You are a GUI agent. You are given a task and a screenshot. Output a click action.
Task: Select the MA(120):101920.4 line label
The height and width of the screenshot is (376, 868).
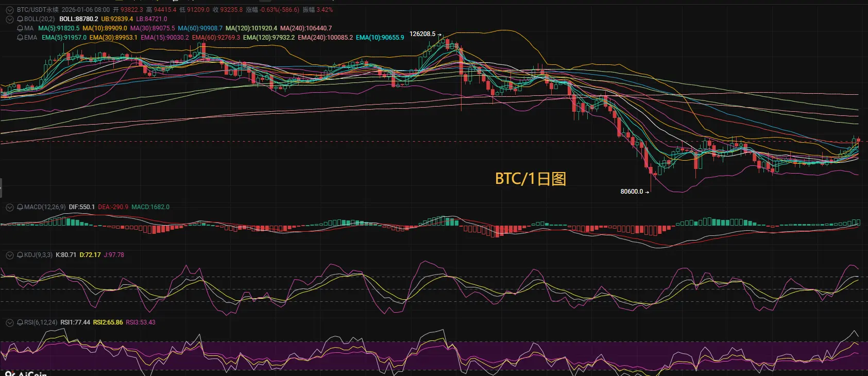[x=251, y=28]
